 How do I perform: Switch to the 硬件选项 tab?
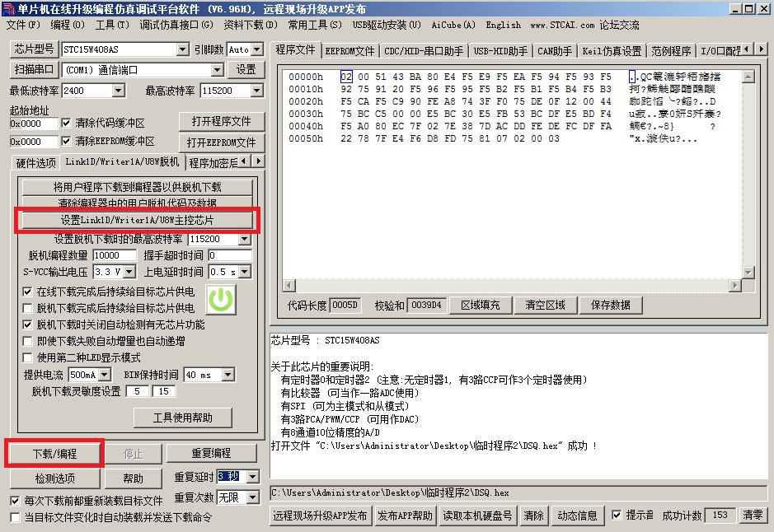point(35,163)
